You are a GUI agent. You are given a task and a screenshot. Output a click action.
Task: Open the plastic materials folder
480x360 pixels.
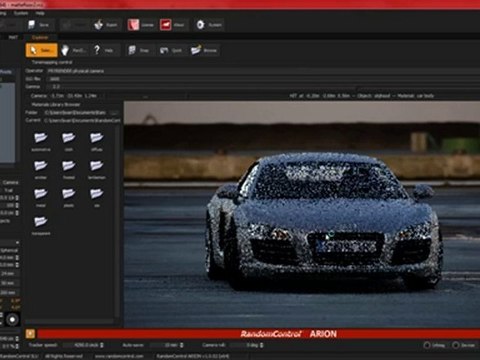[69, 197]
